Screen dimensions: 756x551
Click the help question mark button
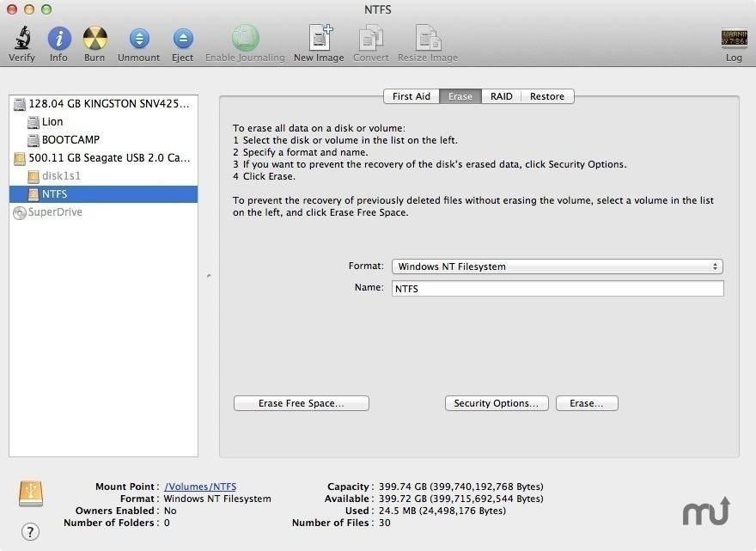[30, 532]
